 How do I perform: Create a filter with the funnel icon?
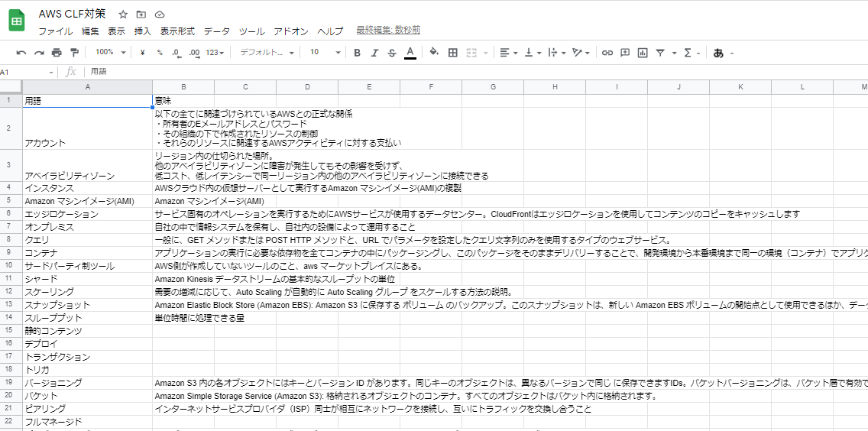coord(660,53)
